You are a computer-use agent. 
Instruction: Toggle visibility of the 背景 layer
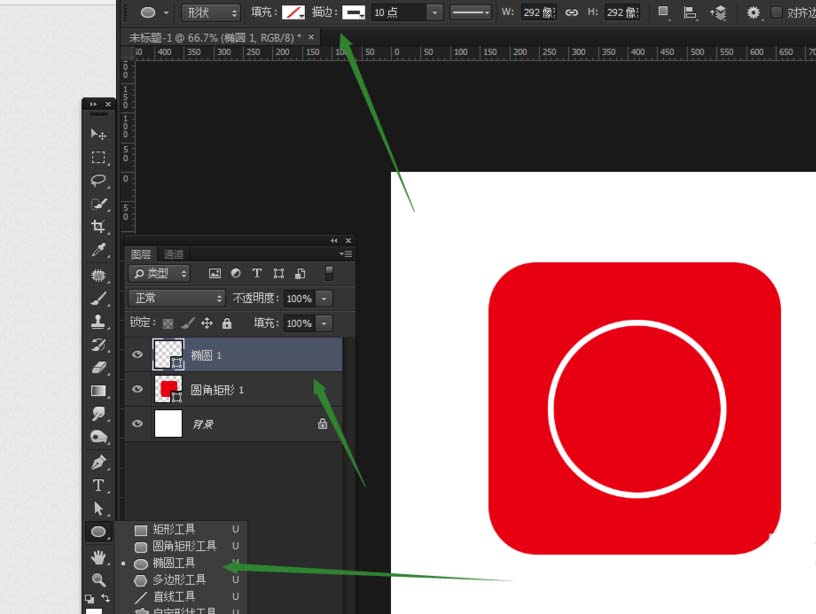point(138,424)
